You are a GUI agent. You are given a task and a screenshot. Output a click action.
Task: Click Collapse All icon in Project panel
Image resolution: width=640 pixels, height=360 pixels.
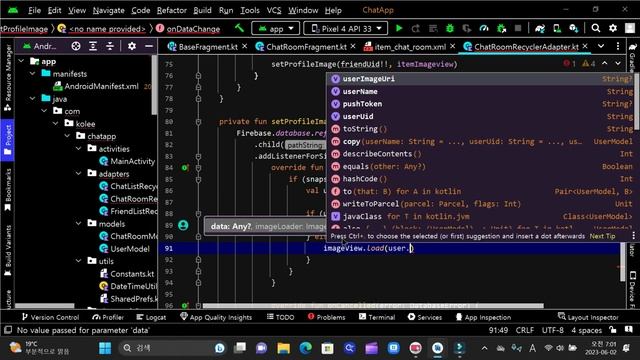point(110,46)
